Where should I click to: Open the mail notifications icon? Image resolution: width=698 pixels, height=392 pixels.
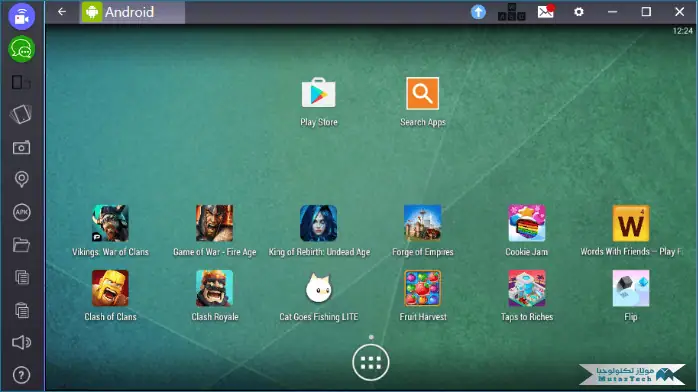(x=546, y=12)
